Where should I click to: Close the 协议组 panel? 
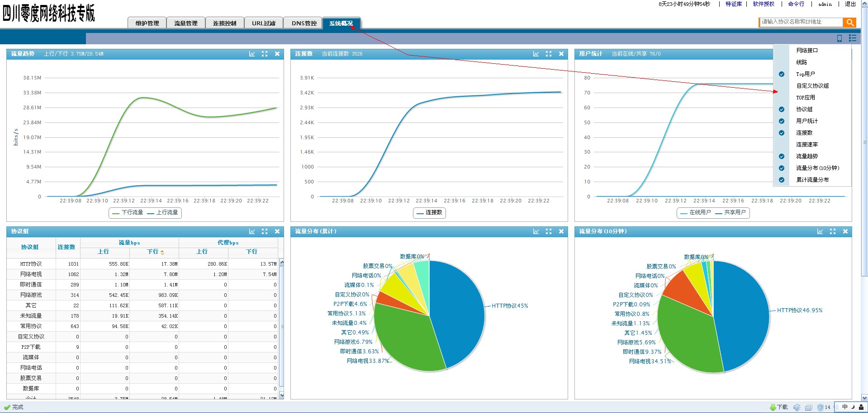[x=277, y=231]
